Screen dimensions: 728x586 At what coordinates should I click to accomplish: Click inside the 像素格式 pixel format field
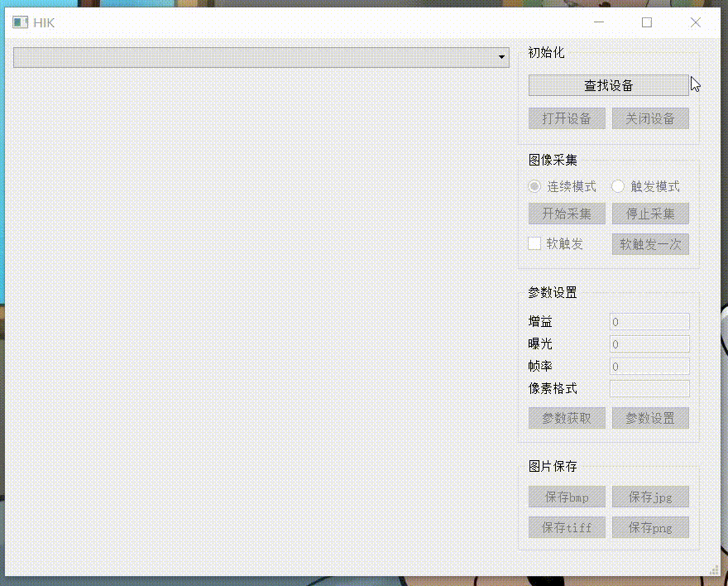point(649,388)
